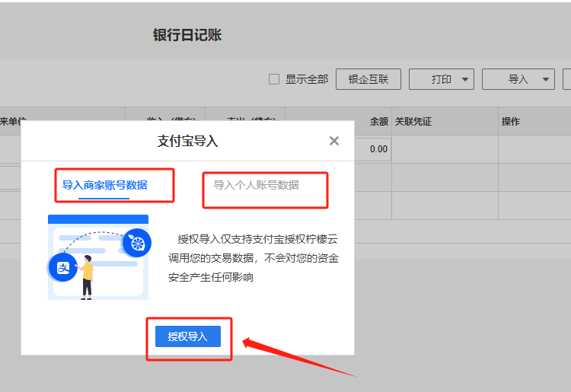The width and height of the screenshot is (571, 392).
Task: Close the 支付宝导入 dialog
Action: tap(334, 141)
